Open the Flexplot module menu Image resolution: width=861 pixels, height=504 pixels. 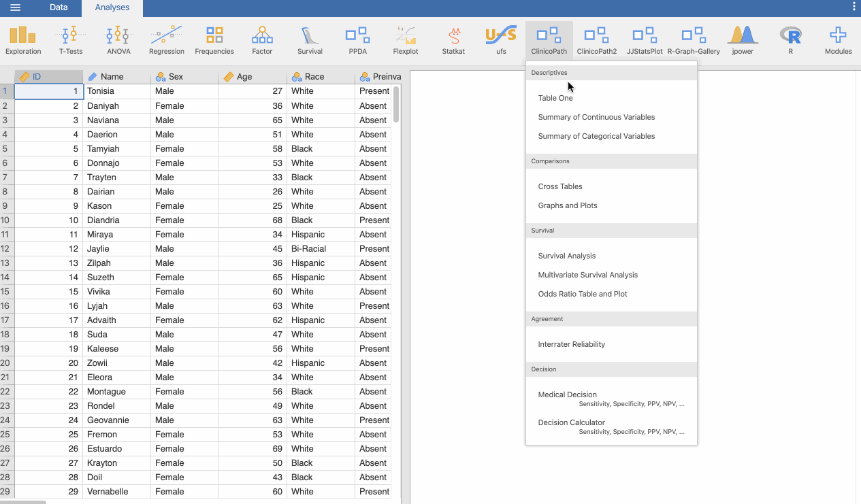point(406,41)
